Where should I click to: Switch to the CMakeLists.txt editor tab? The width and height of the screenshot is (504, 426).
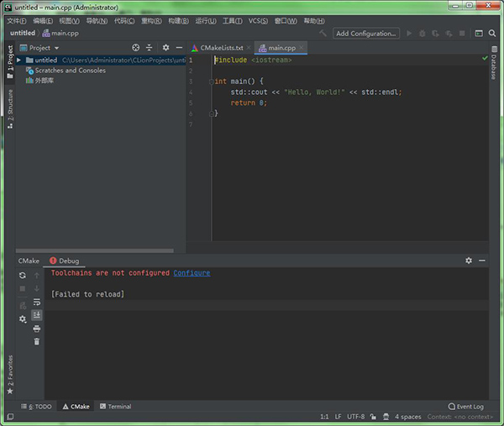pyautogui.click(x=221, y=48)
